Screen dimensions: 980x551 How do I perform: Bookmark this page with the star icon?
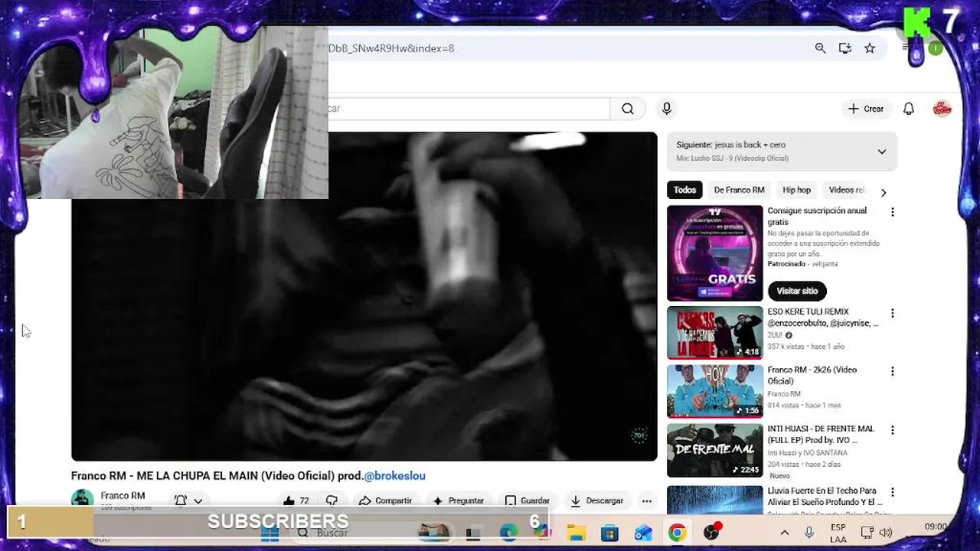[x=870, y=48]
